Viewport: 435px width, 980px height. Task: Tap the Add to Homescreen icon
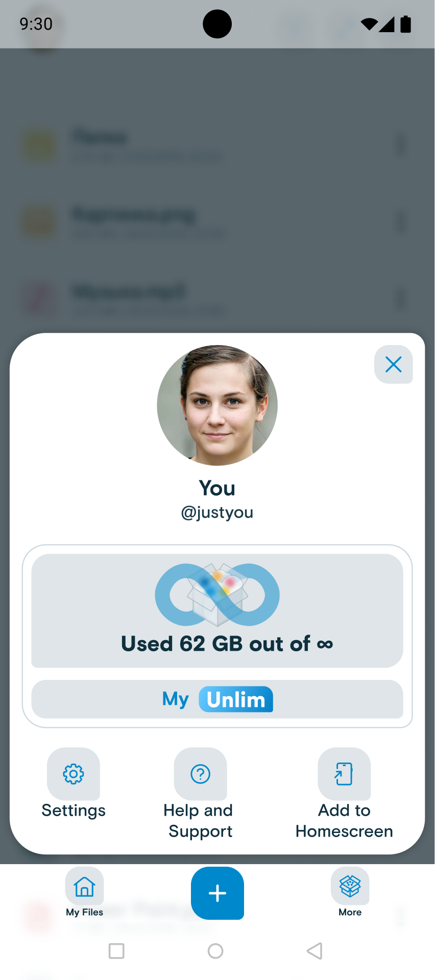tap(344, 774)
